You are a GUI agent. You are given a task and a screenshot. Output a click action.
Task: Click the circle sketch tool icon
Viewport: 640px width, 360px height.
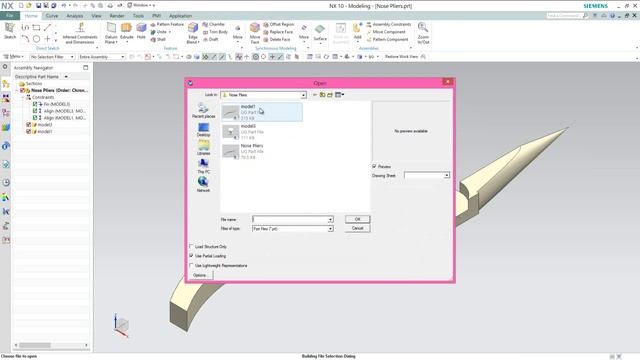pyautogui.click(x=36, y=39)
